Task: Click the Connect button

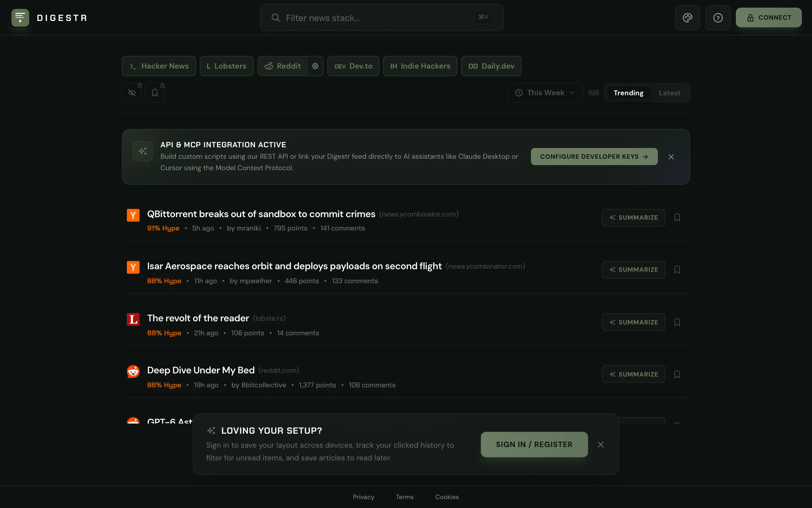Action: pyautogui.click(x=769, y=17)
